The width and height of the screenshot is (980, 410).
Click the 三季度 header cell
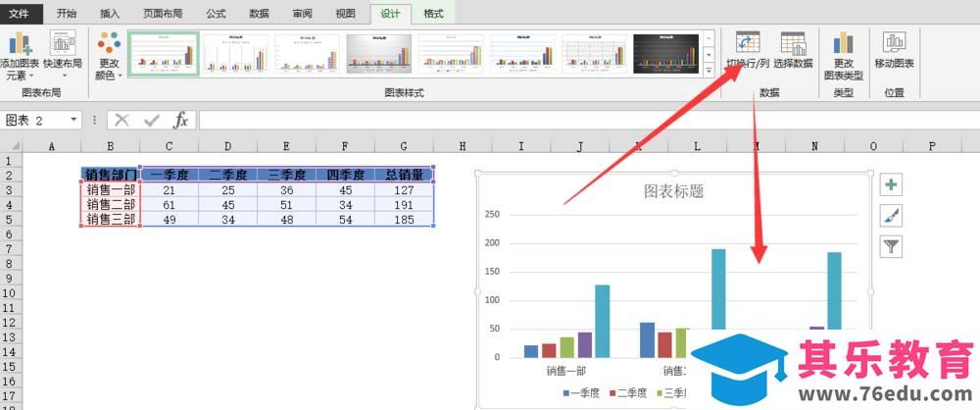tap(287, 175)
